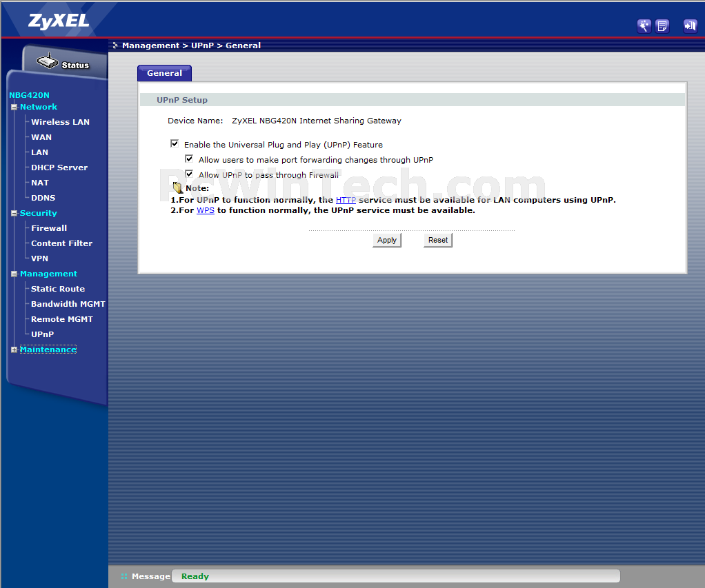Viewport: 705px width, 588px height.
Task: Click the device name ZyXEL NBG420N text
Action: pyautogui.click(x=317, y=121)
